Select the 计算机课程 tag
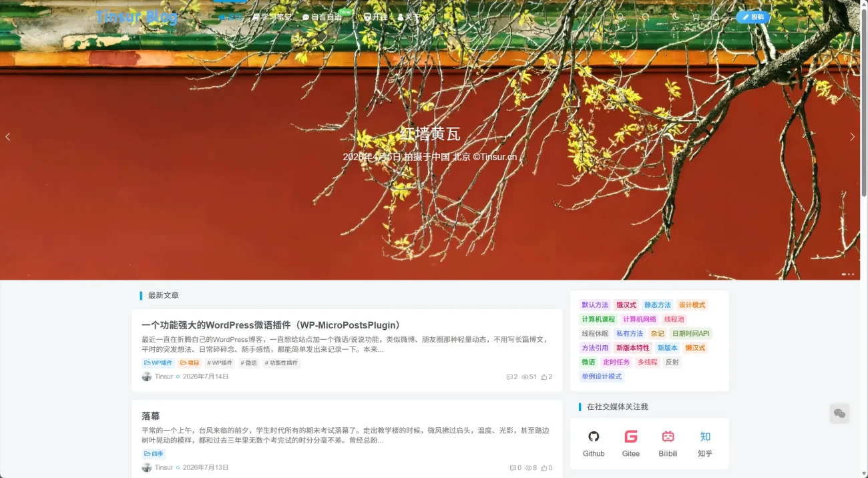The image size is (868, 478). click(598, 319)
